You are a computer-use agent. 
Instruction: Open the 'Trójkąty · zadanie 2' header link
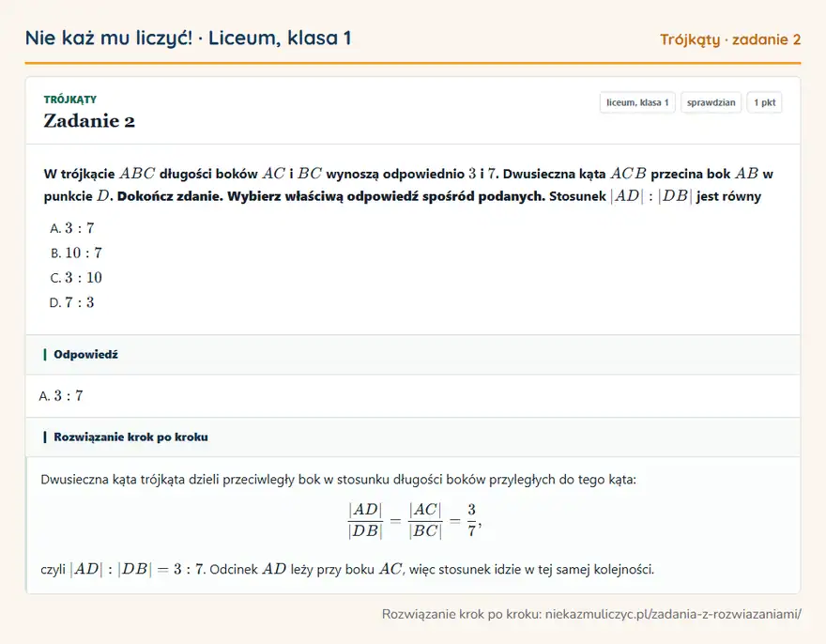coord(730,39)
